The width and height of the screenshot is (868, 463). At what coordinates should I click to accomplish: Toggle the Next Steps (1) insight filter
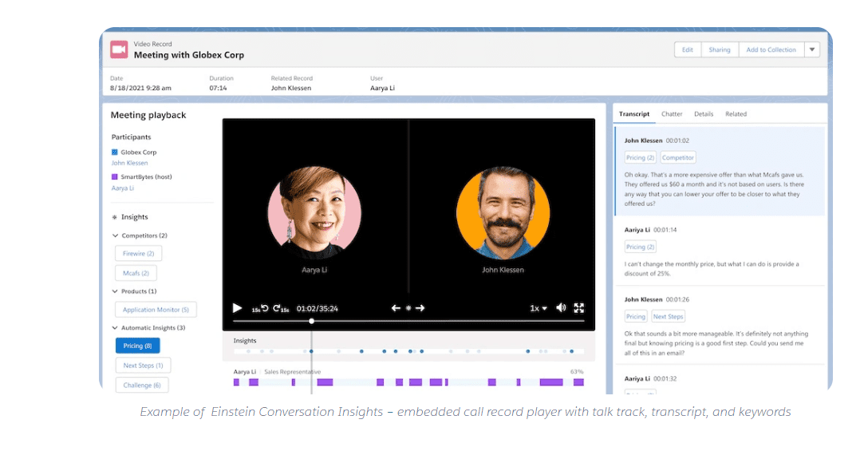coord(143,366)
